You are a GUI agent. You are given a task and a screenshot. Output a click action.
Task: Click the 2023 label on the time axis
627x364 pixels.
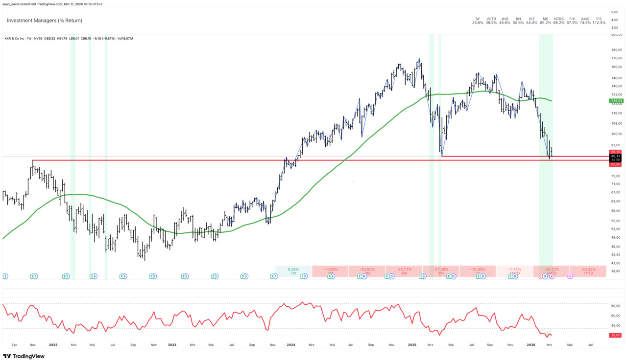(172, 344)
